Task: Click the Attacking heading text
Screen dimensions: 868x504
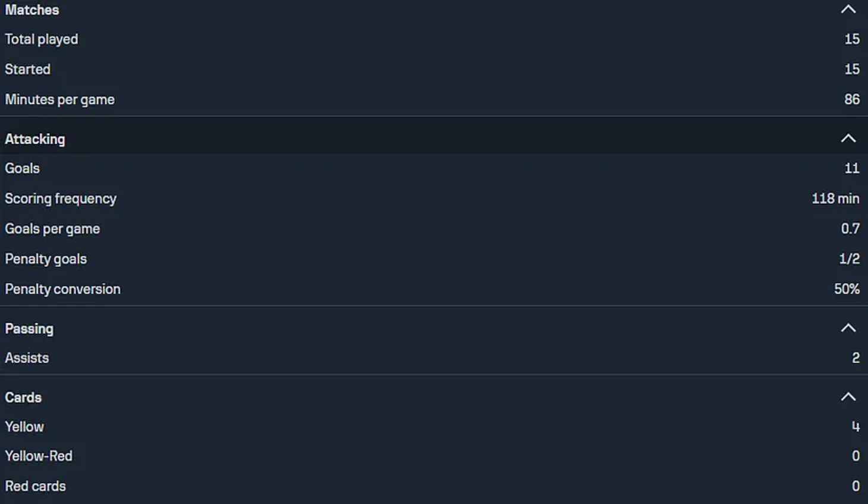Action: coord(35,139)
